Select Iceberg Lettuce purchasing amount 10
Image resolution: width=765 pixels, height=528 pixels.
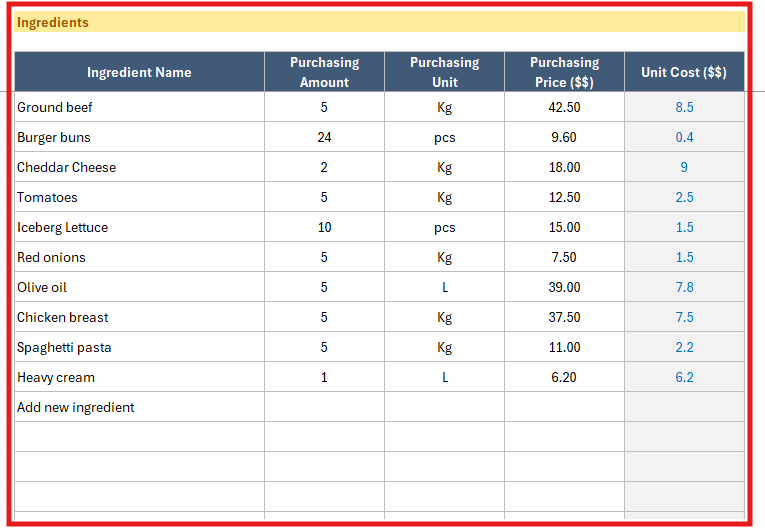point(324,227)
